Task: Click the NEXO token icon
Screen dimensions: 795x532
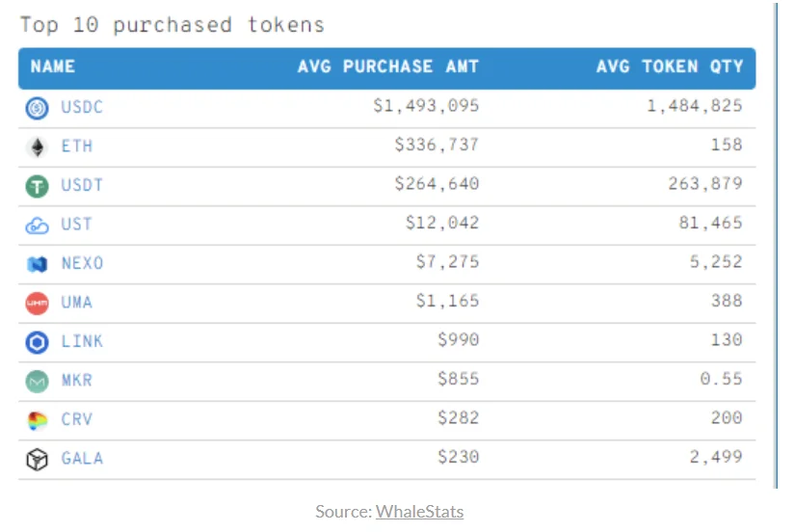Action: pyautogui.click(x=37, y=264)
